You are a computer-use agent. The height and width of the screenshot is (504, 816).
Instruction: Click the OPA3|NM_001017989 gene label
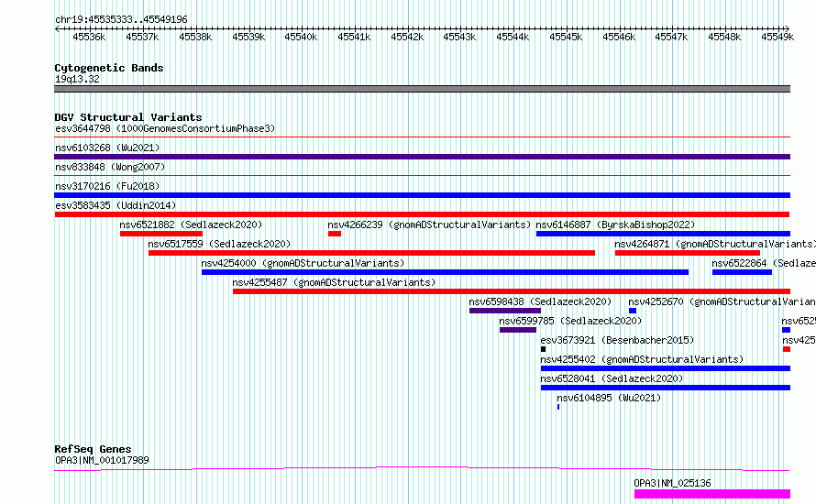tap(102, 460)
